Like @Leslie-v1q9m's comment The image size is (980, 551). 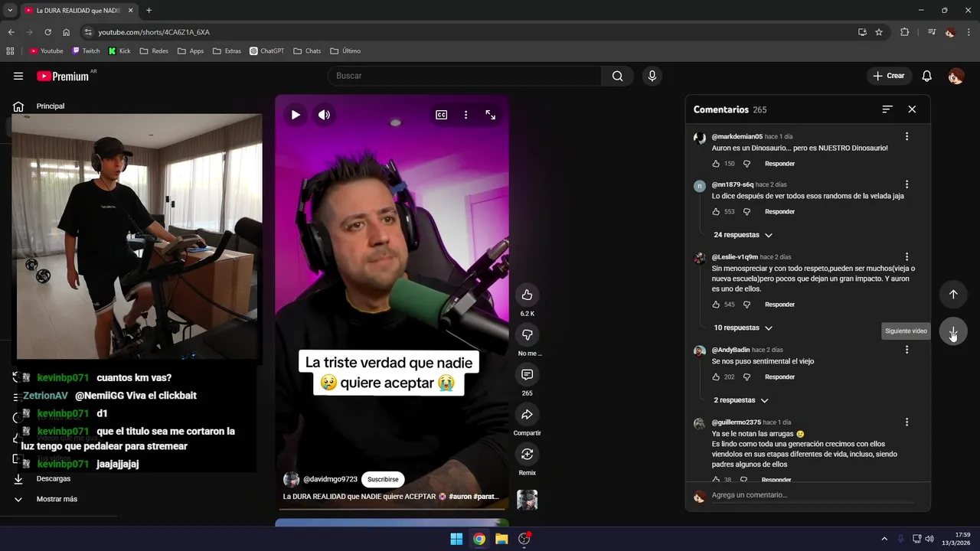[716, 305]
